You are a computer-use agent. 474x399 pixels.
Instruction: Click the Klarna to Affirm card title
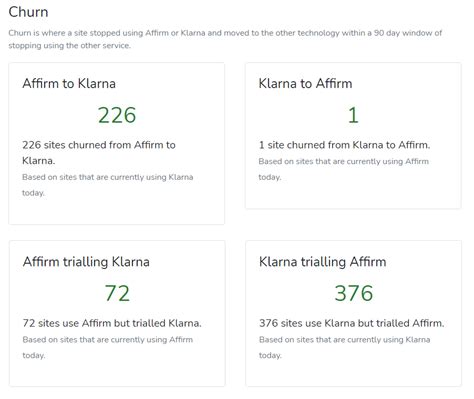305,83
